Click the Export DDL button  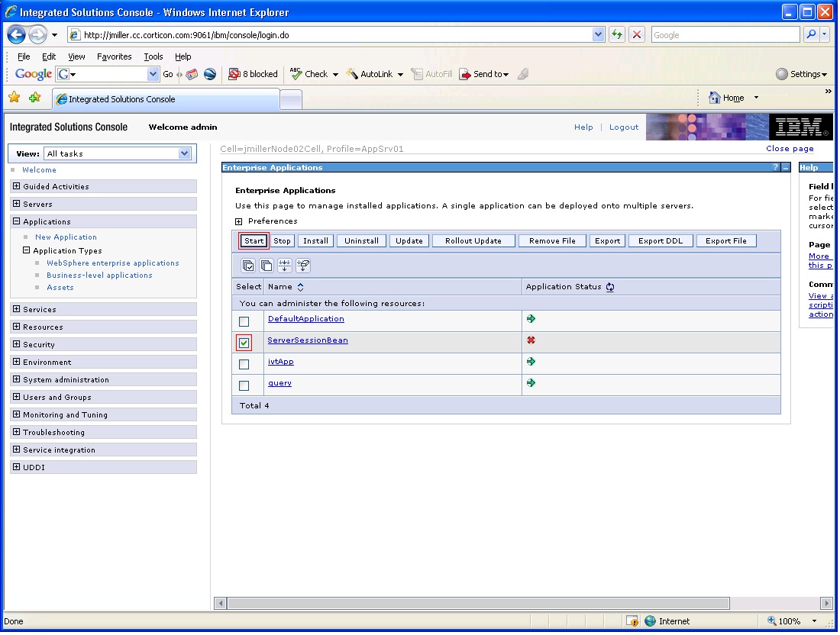[x=661, y=241]
